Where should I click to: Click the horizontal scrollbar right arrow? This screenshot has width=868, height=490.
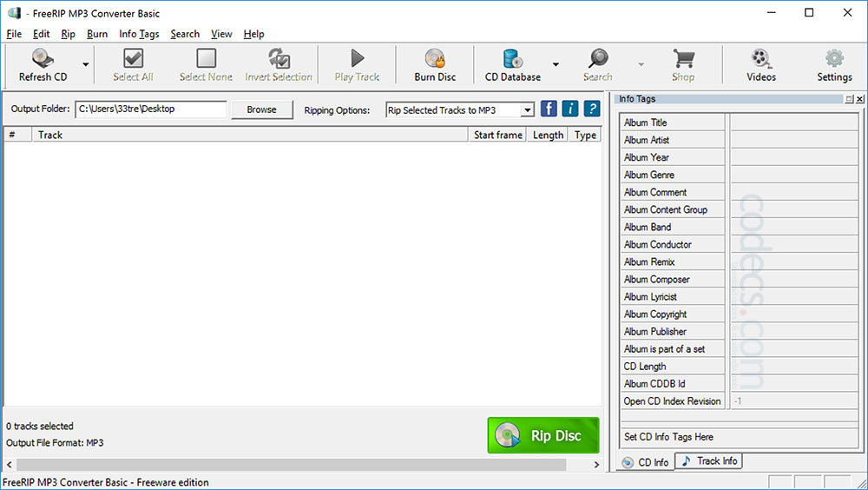tap(596, 465)
